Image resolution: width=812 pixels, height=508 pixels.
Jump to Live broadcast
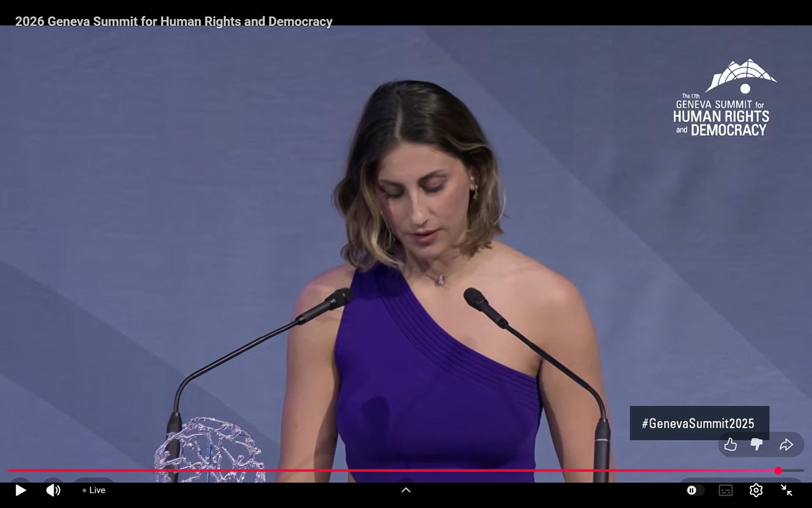(94, 490)
